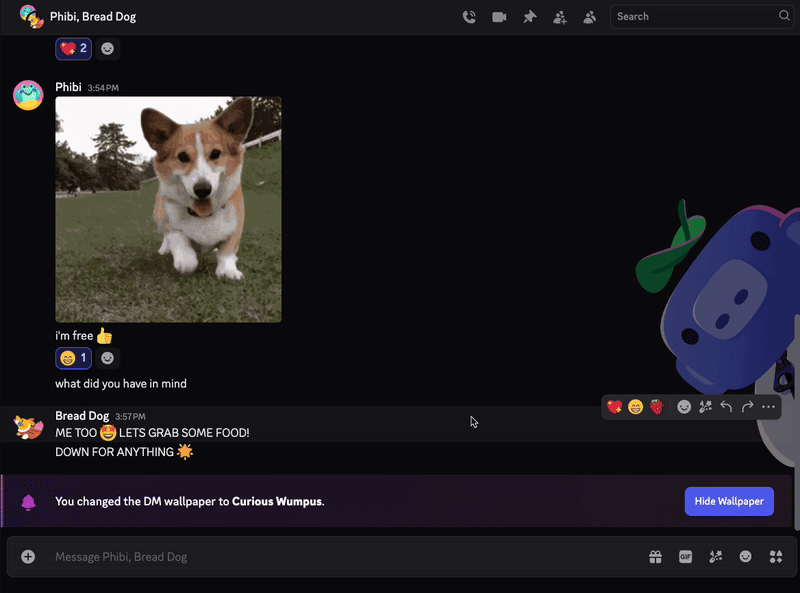Click the search magnifier icon
800x593 pixels.
784,16
